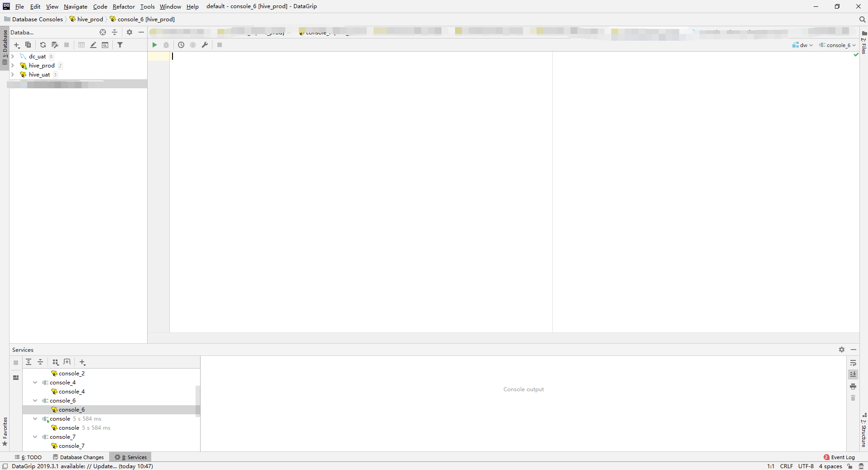This screenshot has height=470, width=868.
Task: Toggle the tool window quick-access icon in status bar
Action: (x=5, y=466)
